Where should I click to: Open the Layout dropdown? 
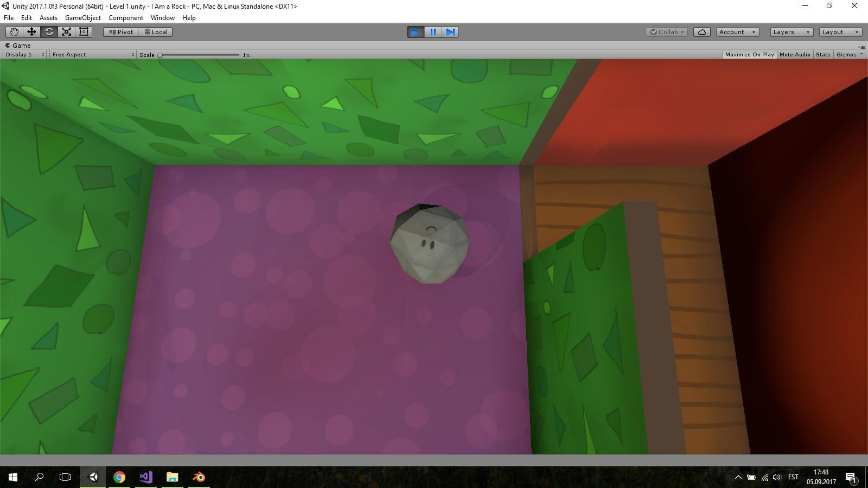coord(840,32)
